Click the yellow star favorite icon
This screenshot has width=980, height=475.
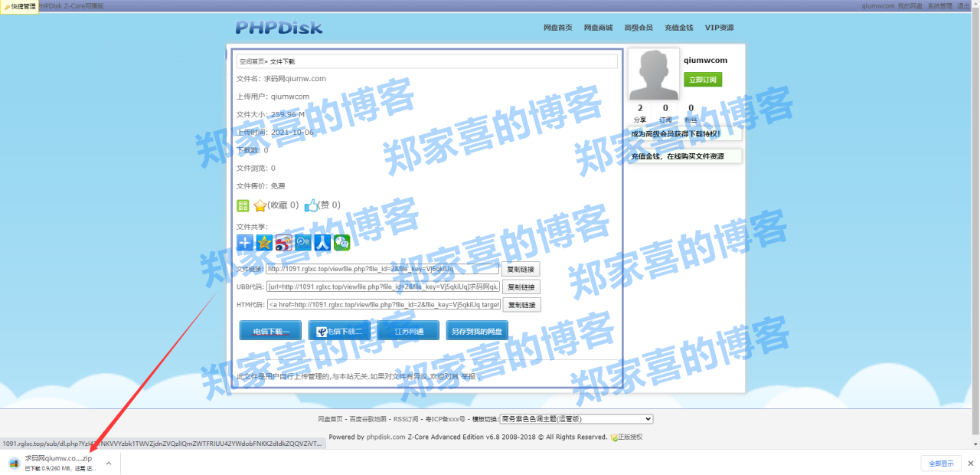tap(260, 205)
